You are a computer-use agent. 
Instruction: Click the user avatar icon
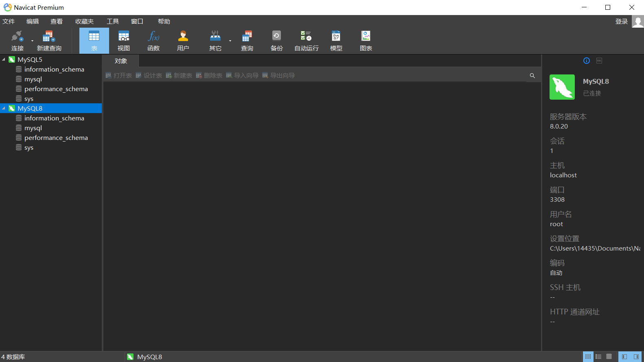(x=638, y=22)
